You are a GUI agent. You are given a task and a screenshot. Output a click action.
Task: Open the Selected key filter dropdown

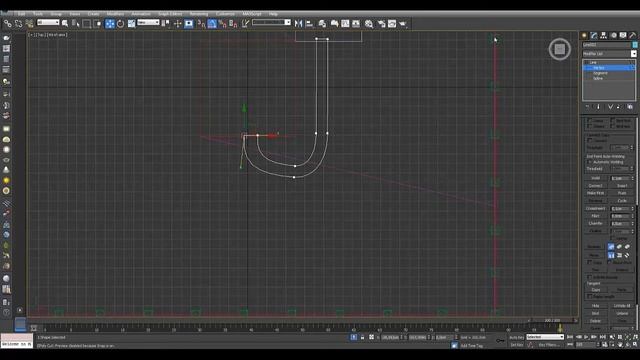(545, 337)
